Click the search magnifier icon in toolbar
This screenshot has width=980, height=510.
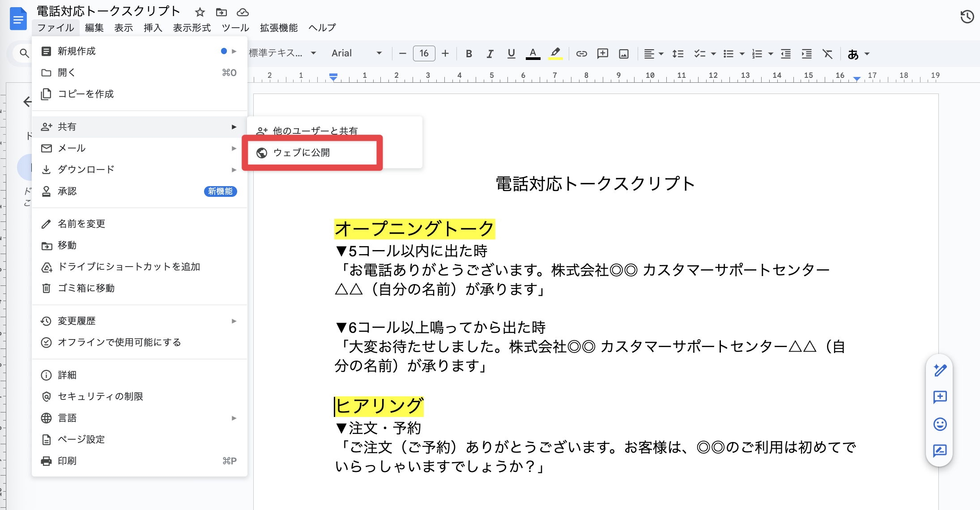tap(24, 53)
